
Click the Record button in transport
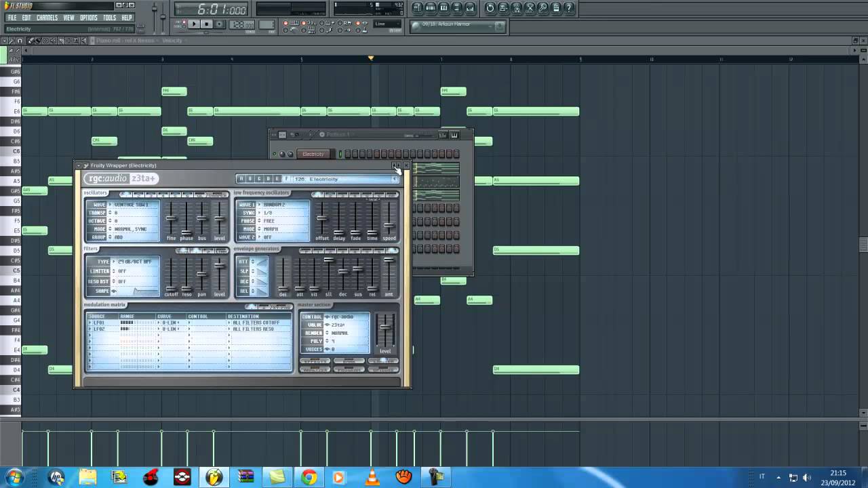219,24
